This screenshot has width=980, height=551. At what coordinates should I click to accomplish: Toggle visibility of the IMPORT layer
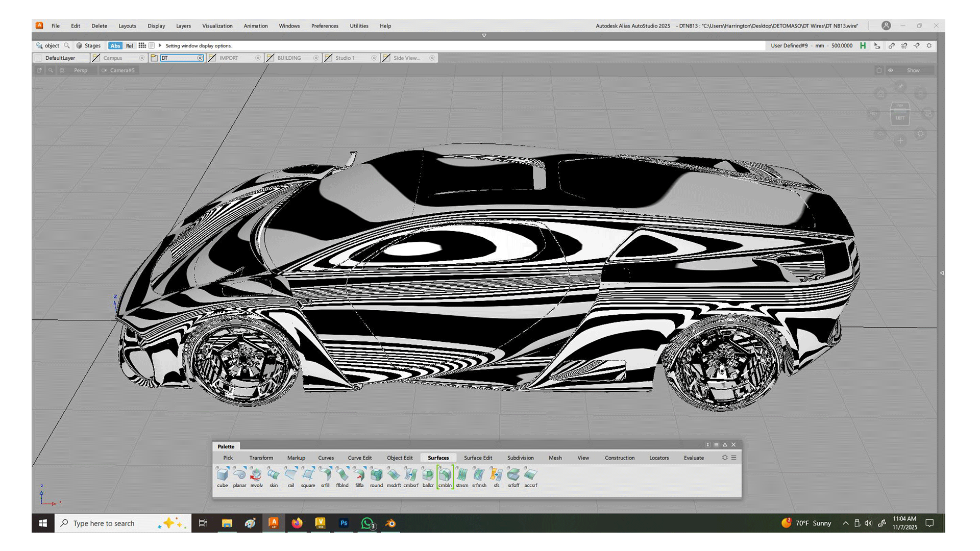pyautogui.click(x=212, y=58)
